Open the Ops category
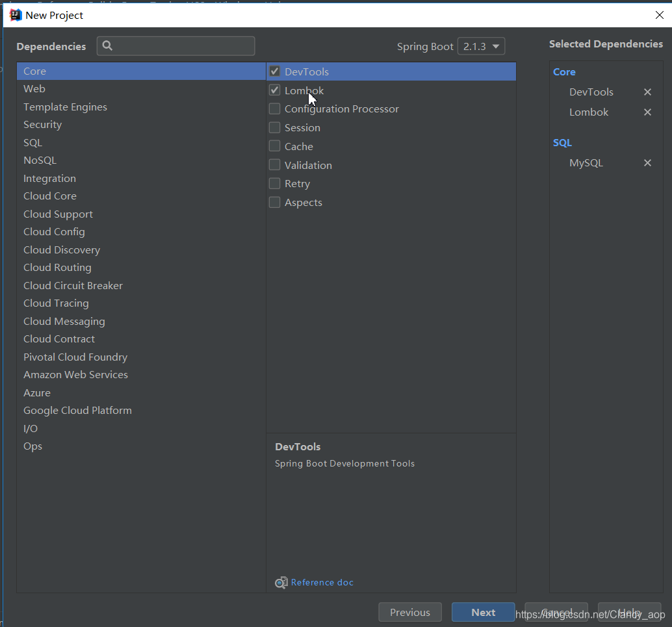672x627 pixels. click(x=142, y=446)
